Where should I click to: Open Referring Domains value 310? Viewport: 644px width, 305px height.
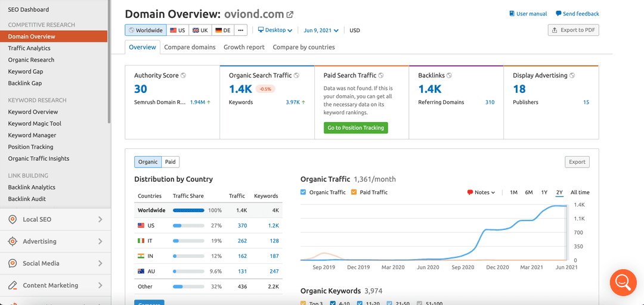[x=490, y=102]
